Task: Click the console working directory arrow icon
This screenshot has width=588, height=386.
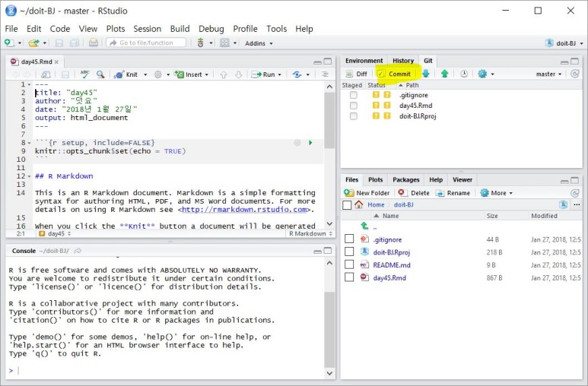Action: (78, 251)
